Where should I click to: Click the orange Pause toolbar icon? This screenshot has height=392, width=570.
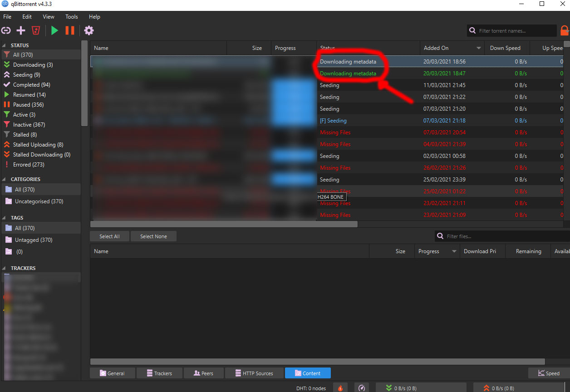(x=70, y=30)
